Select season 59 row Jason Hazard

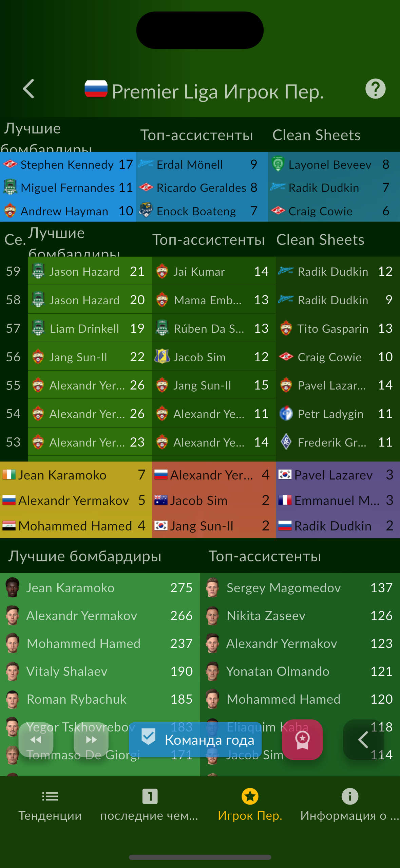click(90, 271)
